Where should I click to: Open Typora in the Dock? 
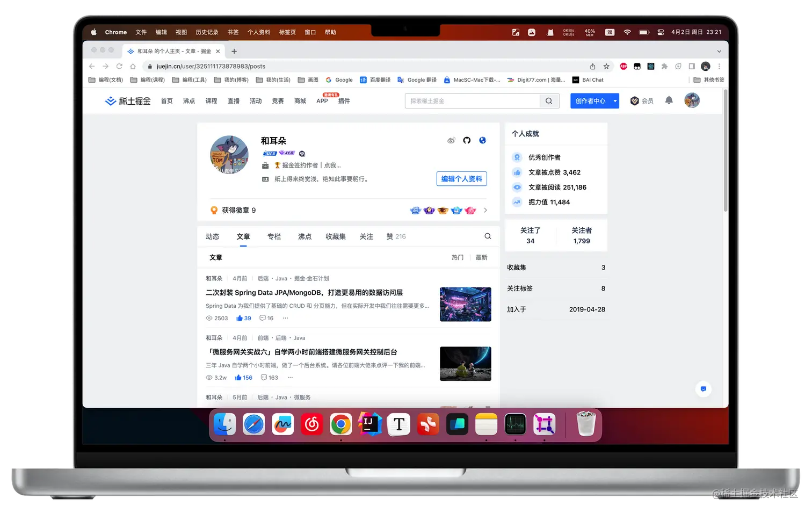click(399, 424)
